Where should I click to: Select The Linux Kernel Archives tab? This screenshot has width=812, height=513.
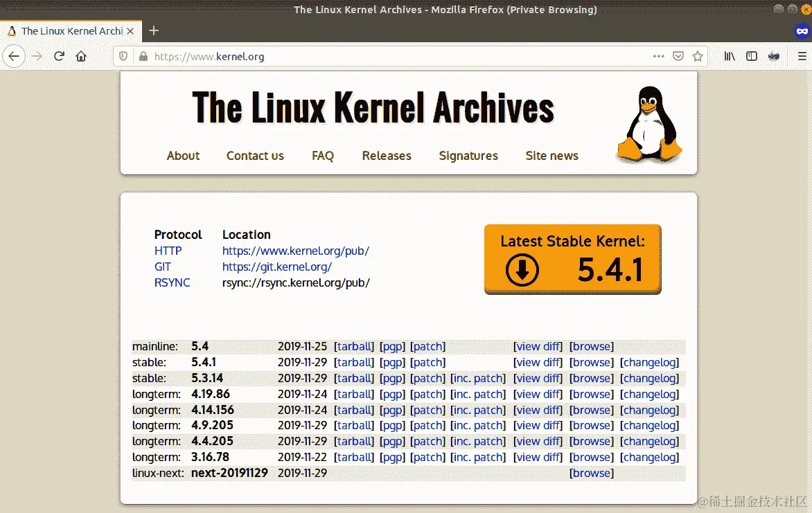[x=71, y=31]
